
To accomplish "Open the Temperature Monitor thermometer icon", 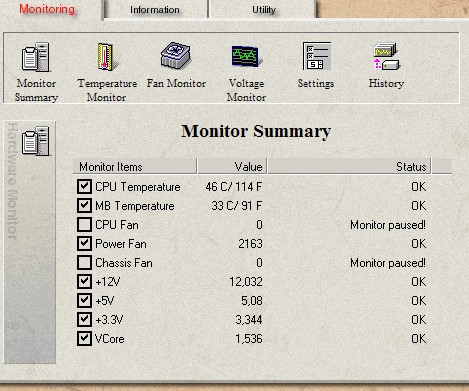I will click(107, 57).
